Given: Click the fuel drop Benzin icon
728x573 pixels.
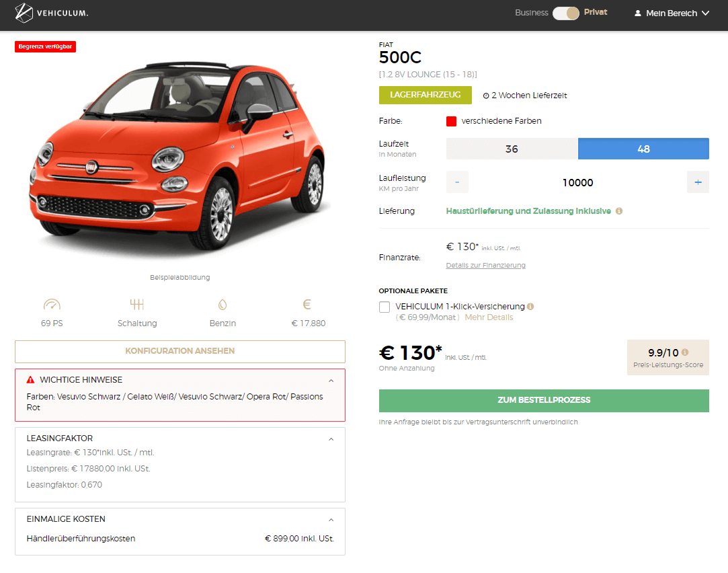Looking at the screenshot, I should click(223, 305).
